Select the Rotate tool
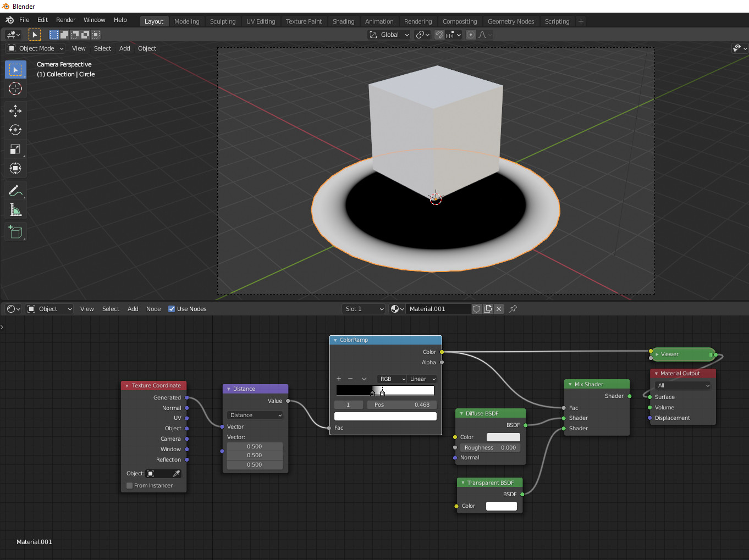 coord(15,130)
